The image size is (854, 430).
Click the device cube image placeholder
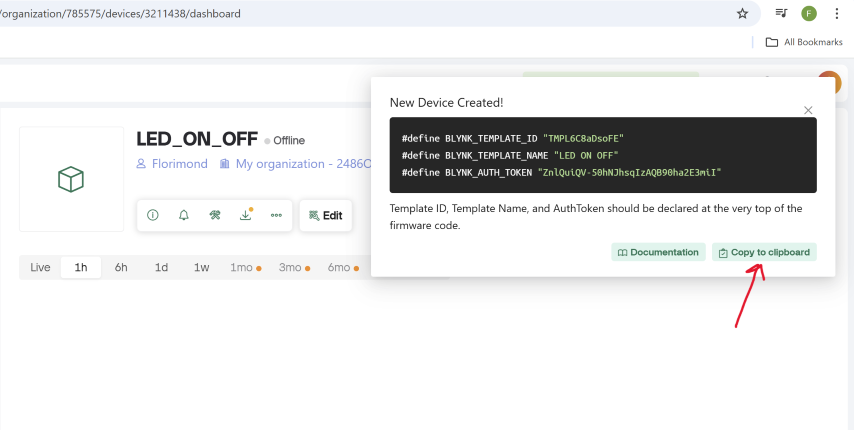(71, 179)
